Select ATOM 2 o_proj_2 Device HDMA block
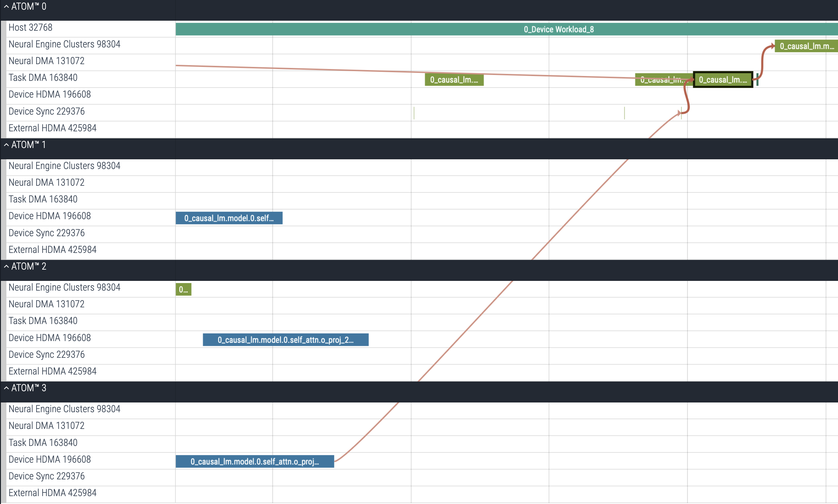This screenshot has height=504, width=838. (x=285, y=340)
